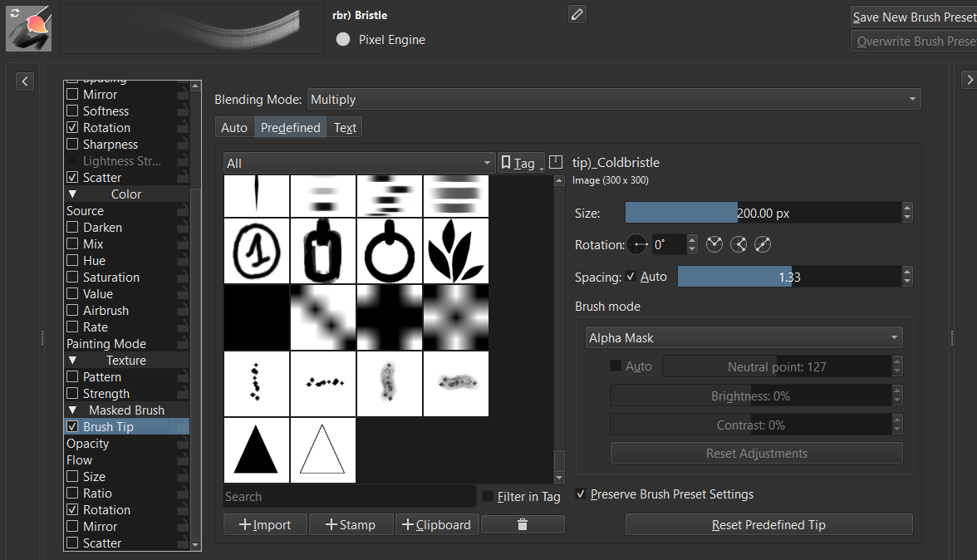
Task: Click the rotation angle dial
Action: point(637,245)
